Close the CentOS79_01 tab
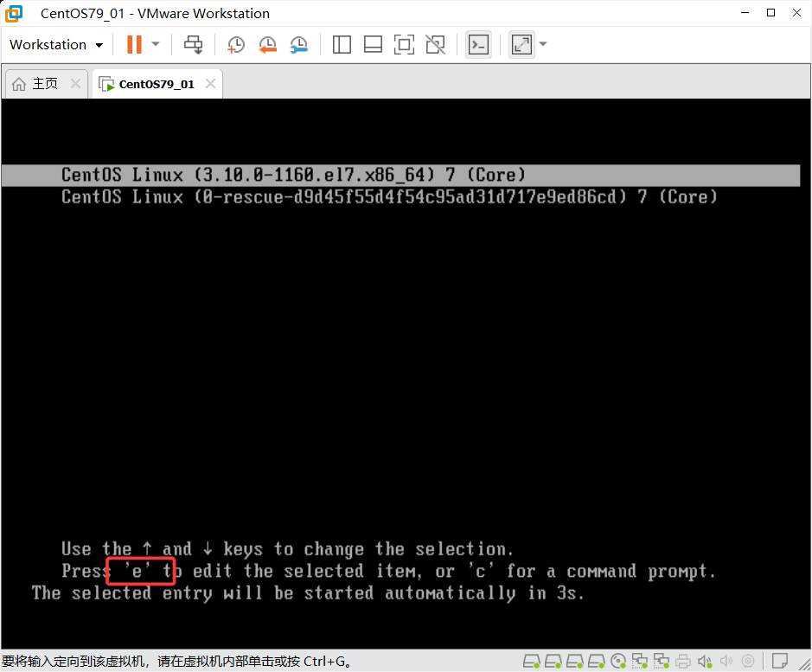This screenshot has width=812, height=672. [210, 83]
